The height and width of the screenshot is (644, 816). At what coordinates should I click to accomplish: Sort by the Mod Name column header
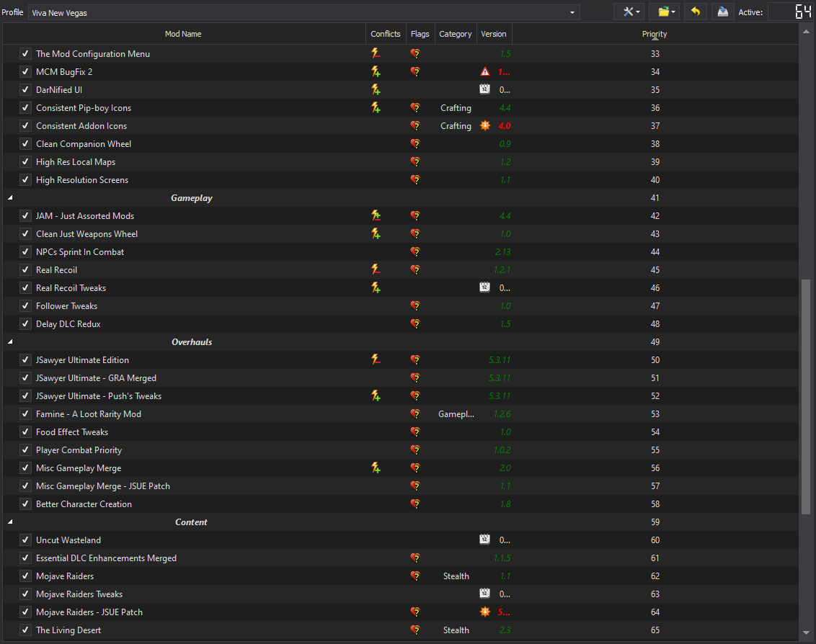click(x=183, y=34)
